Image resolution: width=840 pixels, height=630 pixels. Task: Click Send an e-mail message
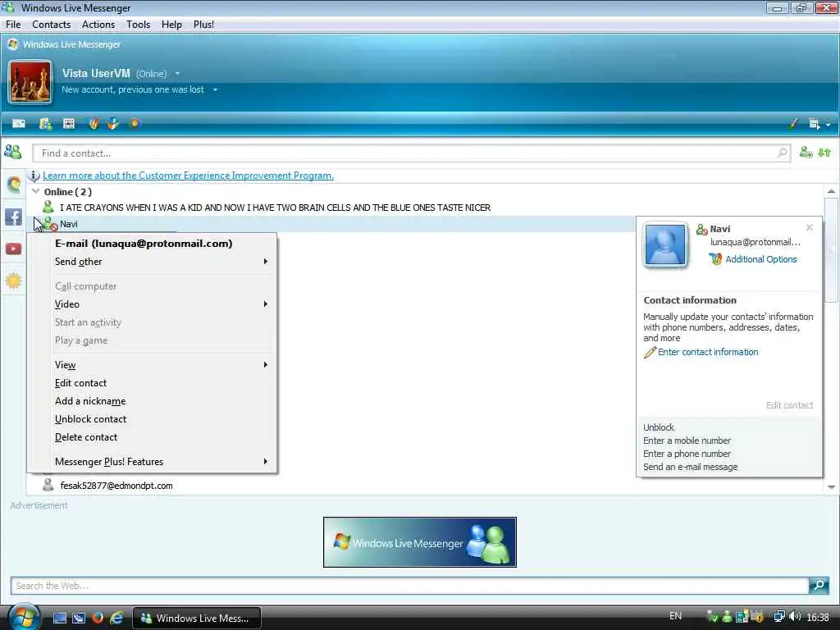click(690, 467)
